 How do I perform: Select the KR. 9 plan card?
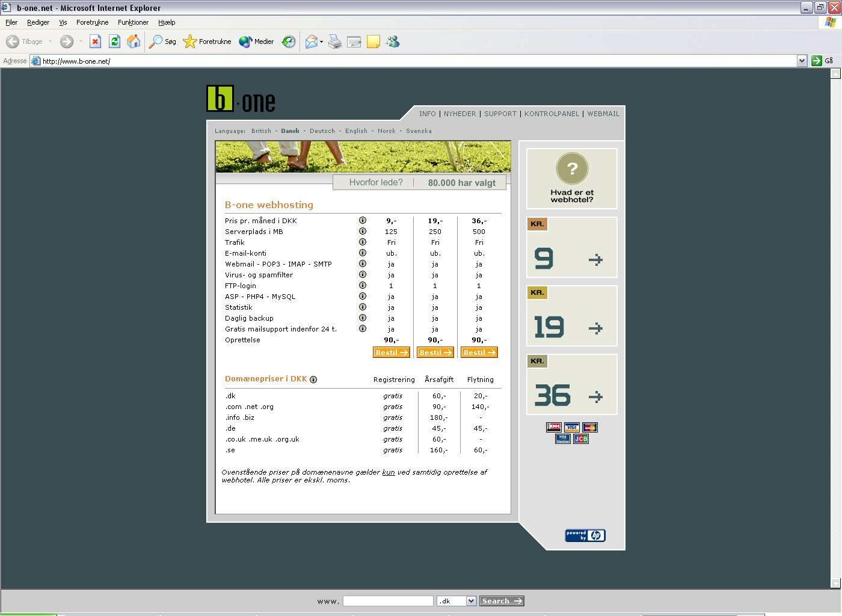tap(572, 247)
